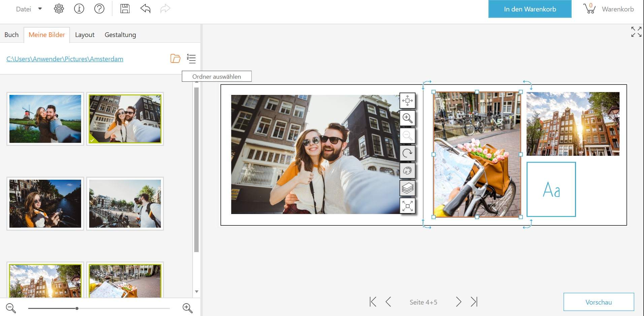The height and width of the screenshot is (316, 644).
Task: Select street couple selfie thumbnail with checkmark
Action: 125,119
